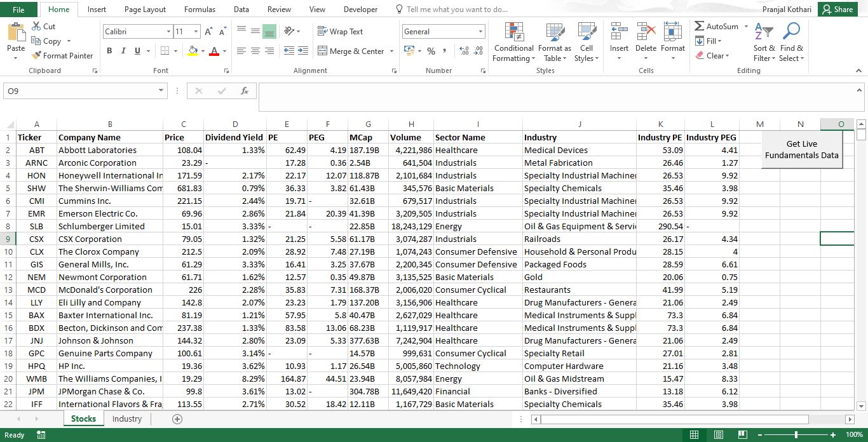The image size is (868, 442).
Task: Click the Format Painter brush icon
Action: pyautogui.click(x=37, y=56)
